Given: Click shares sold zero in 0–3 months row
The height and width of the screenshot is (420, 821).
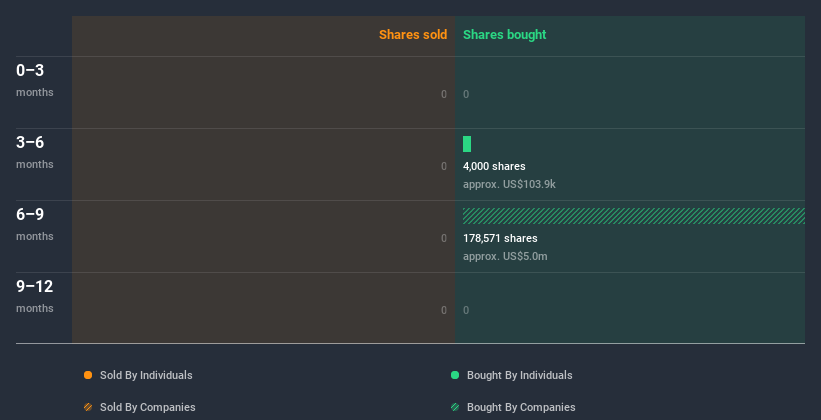Looking at the screenshot, I should pyautogui.click(x=444, y=94).
